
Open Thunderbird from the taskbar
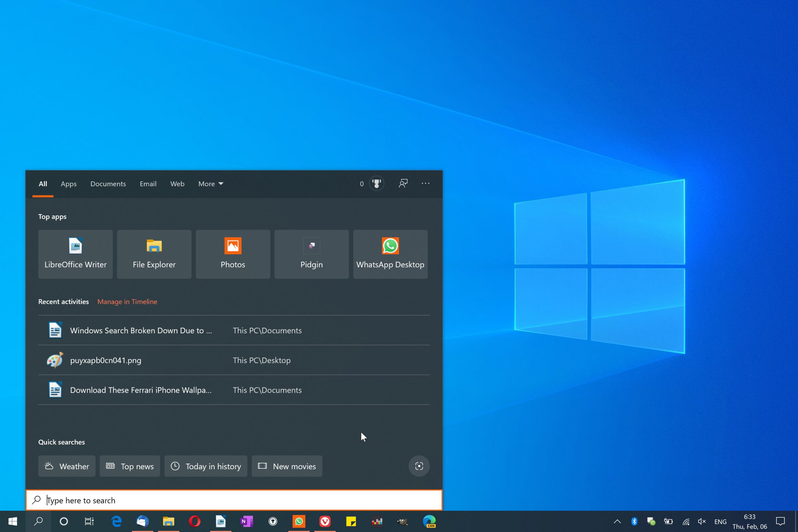click(x=142, y=521)
